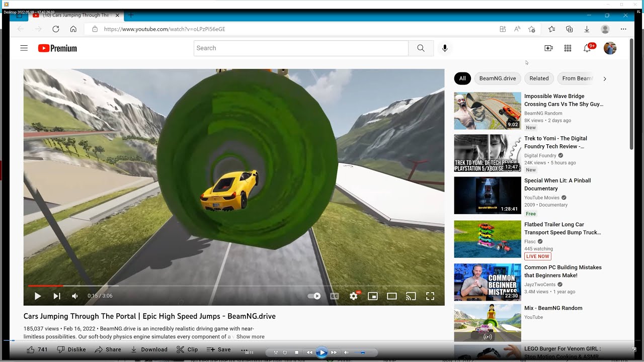The image size is (644, 362).
Task: Open Flatbed Trailer Long Car Transport live video
Action: tap(562, 229)
